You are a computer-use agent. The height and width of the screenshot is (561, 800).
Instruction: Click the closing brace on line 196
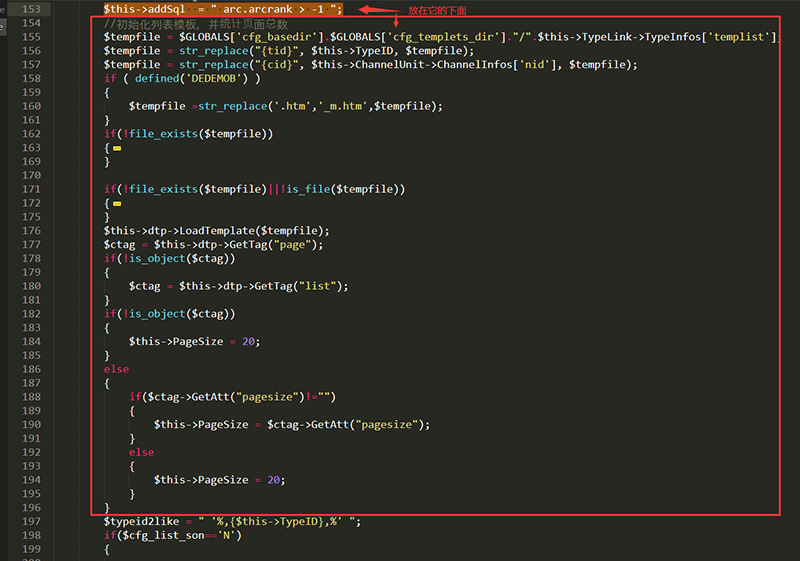pyautogui.click(x=107, y=507)
